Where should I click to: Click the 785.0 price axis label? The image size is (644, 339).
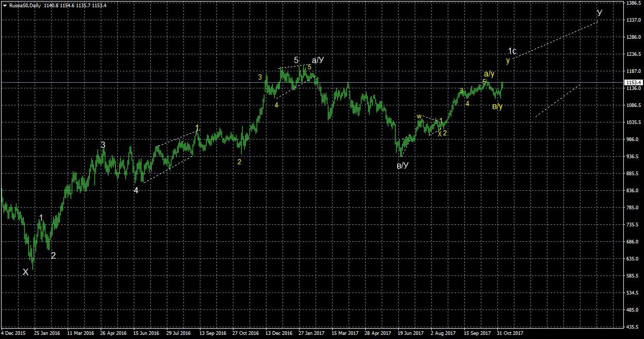[632, 208]
